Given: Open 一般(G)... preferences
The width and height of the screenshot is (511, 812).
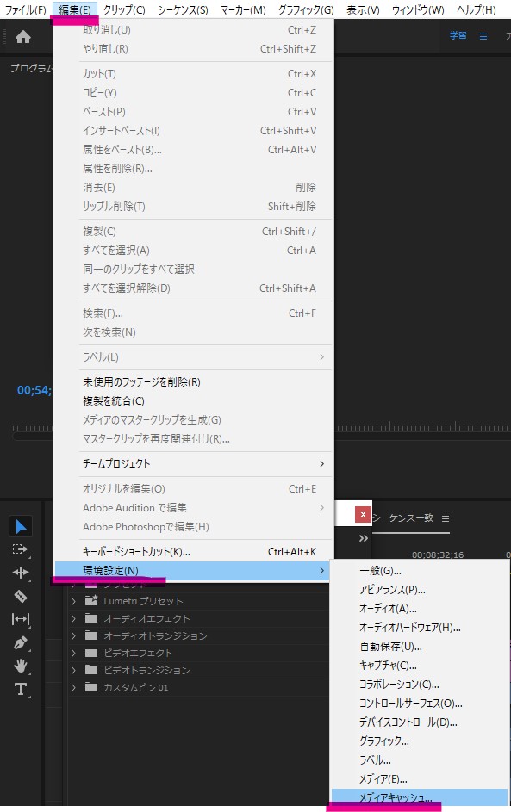Looking at the screenshot, I should (x=420, y=571).
